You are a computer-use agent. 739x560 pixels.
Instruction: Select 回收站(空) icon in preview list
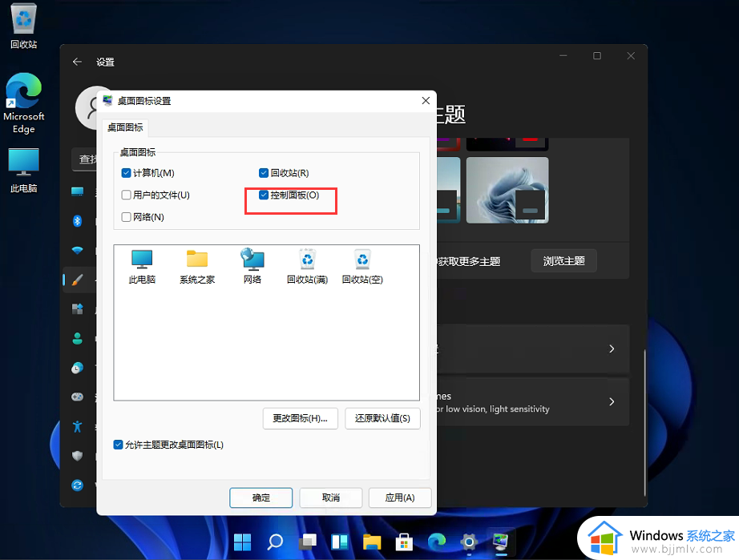point(362,267)
